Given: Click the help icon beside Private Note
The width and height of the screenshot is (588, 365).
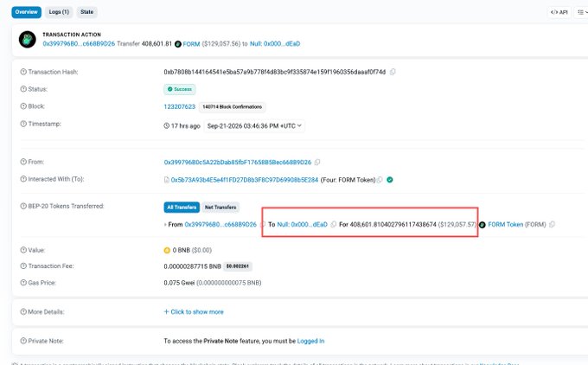Looking at the screenshot, I should tap(23, 341).
